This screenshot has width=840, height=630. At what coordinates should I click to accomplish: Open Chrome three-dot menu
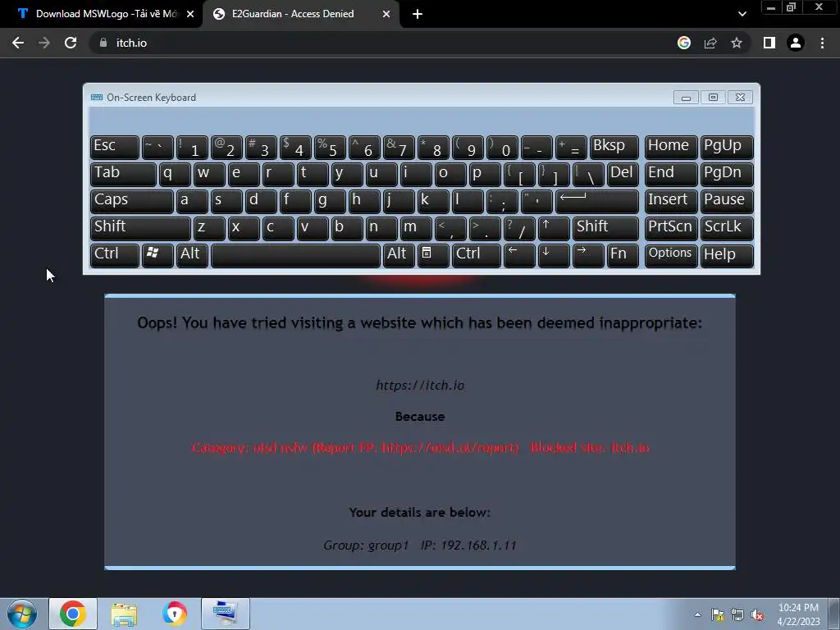pos(822,43)
